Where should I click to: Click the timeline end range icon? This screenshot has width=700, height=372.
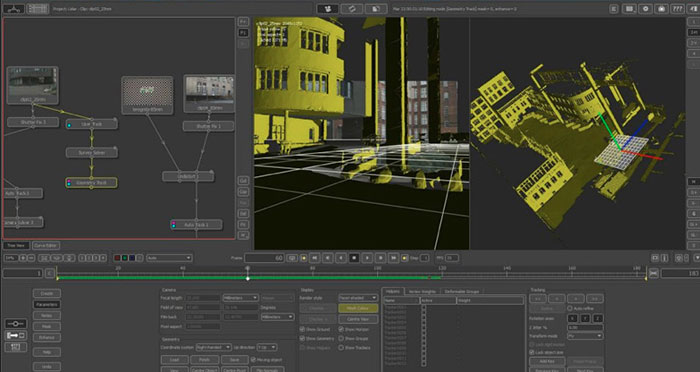coord(654,273)
